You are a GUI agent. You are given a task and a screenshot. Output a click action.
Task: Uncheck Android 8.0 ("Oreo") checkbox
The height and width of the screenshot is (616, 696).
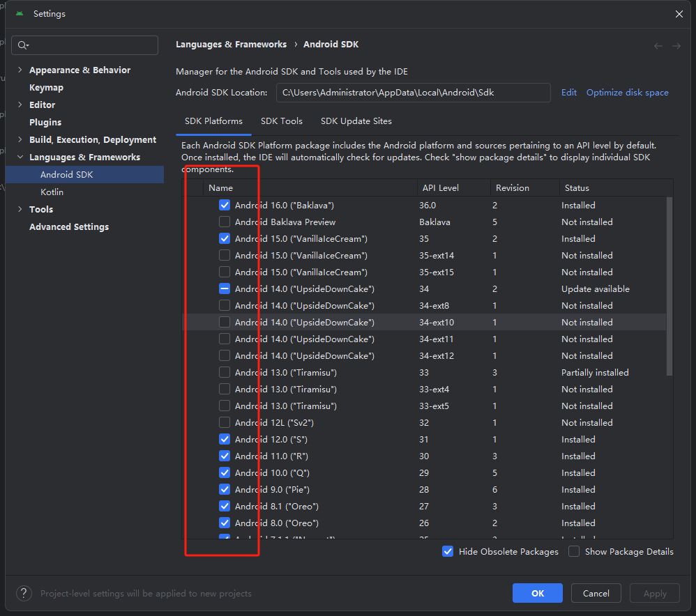coord(225,523)
